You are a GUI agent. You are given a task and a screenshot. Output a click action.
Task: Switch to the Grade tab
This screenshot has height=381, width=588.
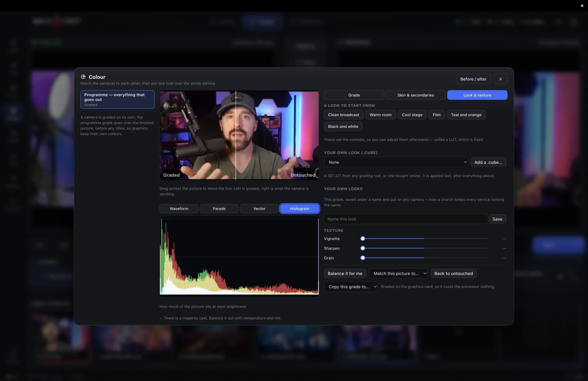[x=354, y=95]
